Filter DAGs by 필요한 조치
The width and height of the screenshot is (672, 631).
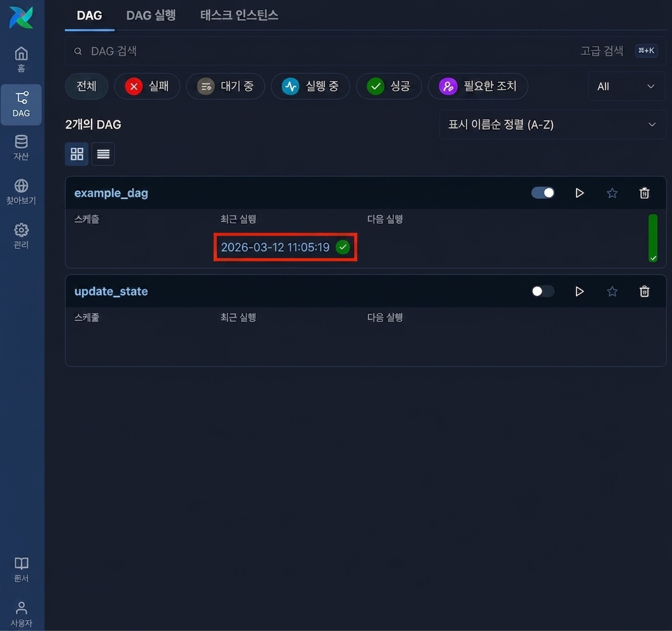coord(478,86)
